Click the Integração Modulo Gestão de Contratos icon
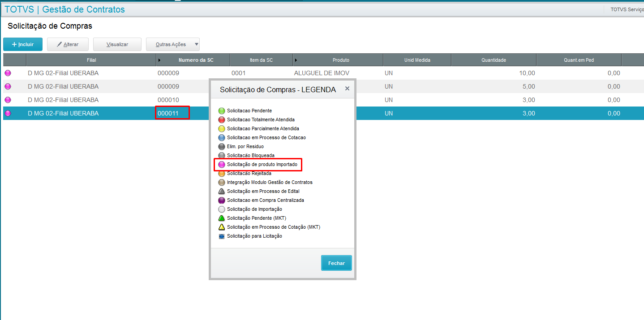 221,182
